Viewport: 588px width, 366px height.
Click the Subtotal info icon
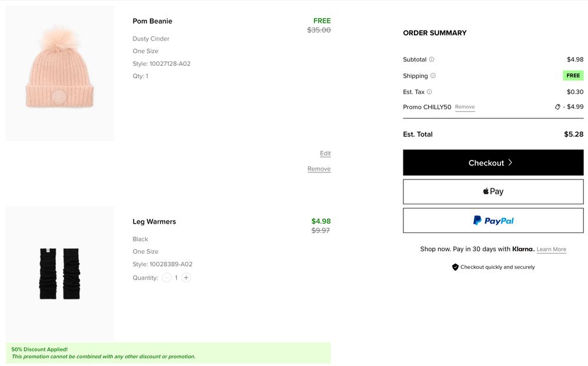pyautogui.click(x=432, y=59)
